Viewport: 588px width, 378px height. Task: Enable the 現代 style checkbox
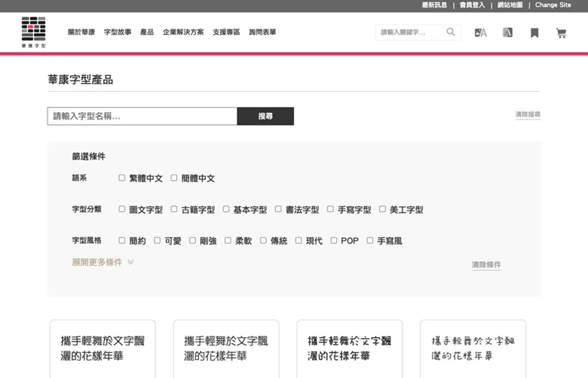[298, 240]
